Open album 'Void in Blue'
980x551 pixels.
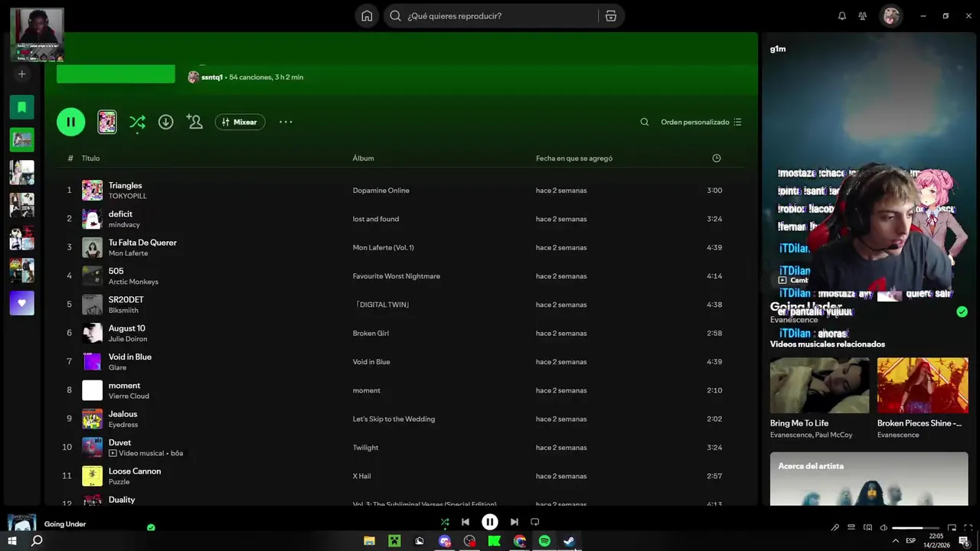(x=371, y=362)
